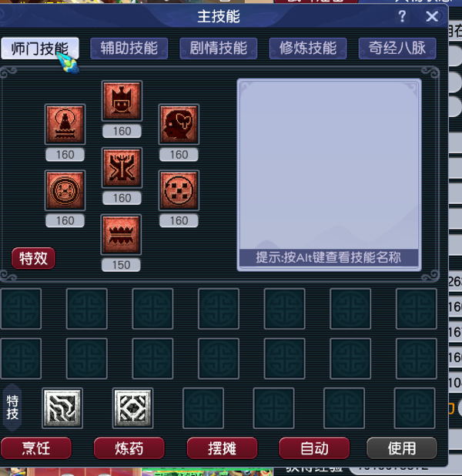
Task: Click the wavy lines special skill icon
Action: point(62,408)
